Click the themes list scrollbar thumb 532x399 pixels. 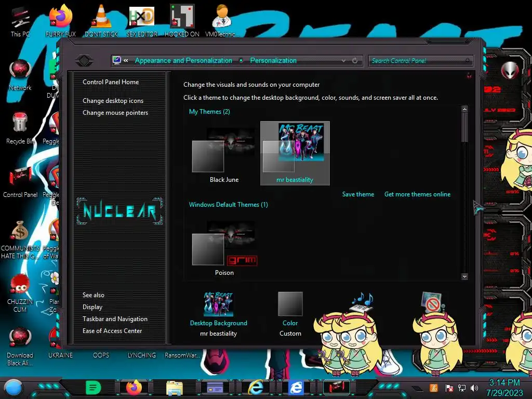click(x=464, y=128)
